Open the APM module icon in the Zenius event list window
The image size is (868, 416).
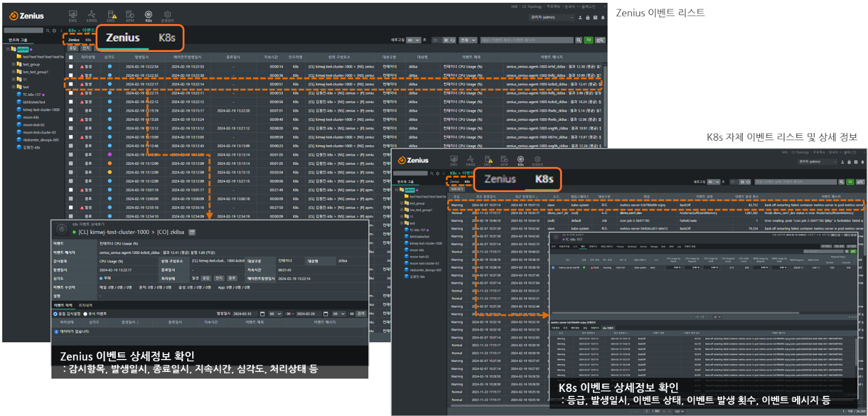[130, 16]
